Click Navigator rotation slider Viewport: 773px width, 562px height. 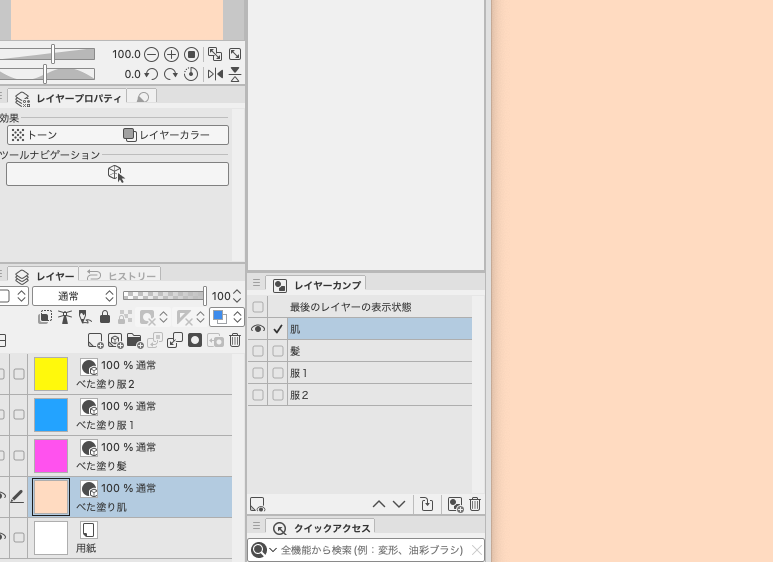pyautogui.click(x=47, y=74)
